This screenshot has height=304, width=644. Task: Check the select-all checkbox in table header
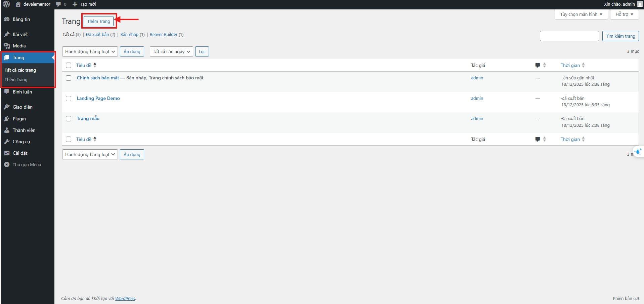click(x=69, y=65)
